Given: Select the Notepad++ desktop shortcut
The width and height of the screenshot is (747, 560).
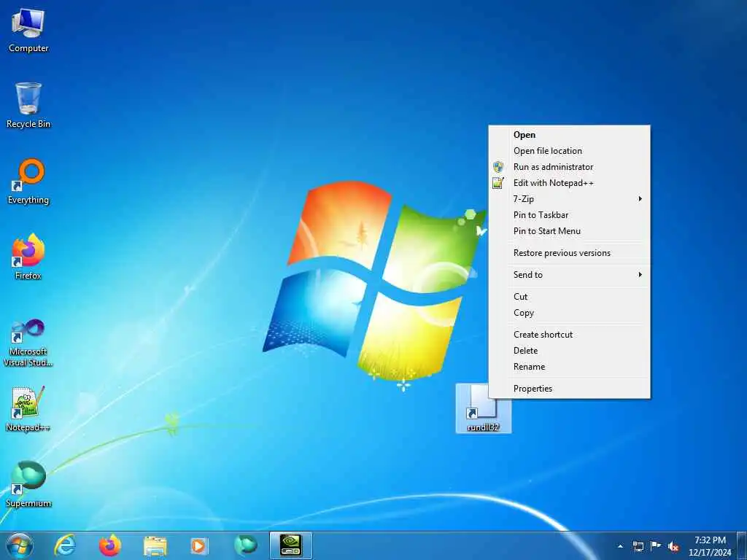Looking at the screenshot, I should pyautogui.click(x=28, y=409).
